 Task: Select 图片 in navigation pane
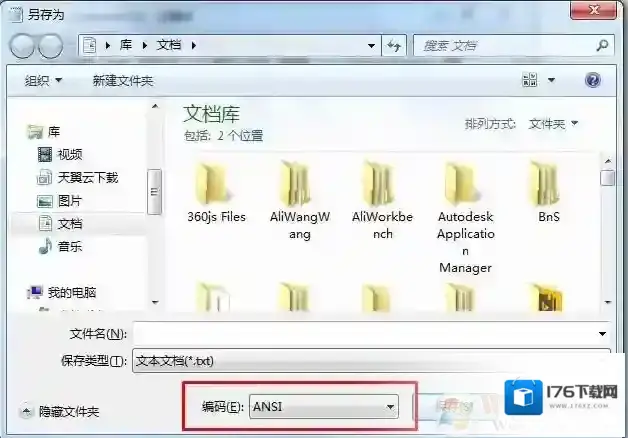pos(70,201)
